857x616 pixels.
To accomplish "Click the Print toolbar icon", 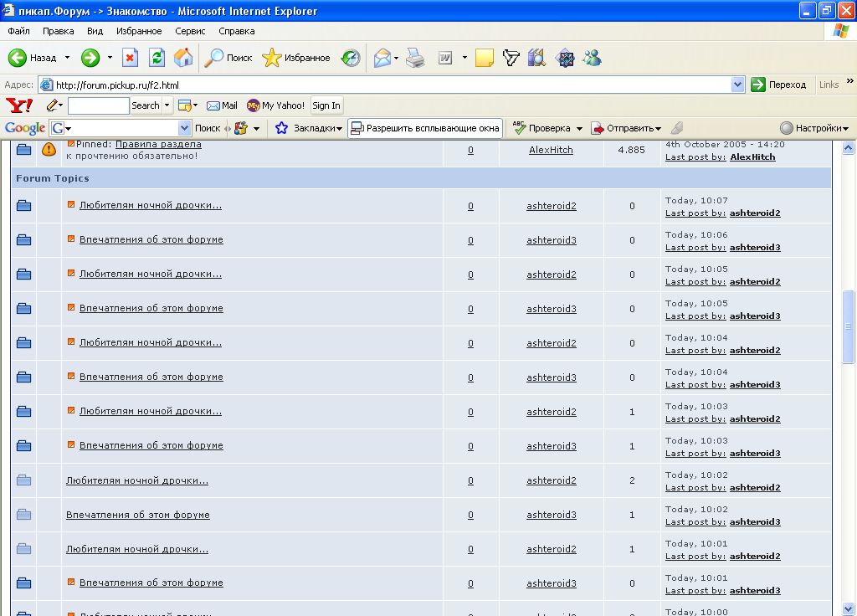I will point(415,58).
